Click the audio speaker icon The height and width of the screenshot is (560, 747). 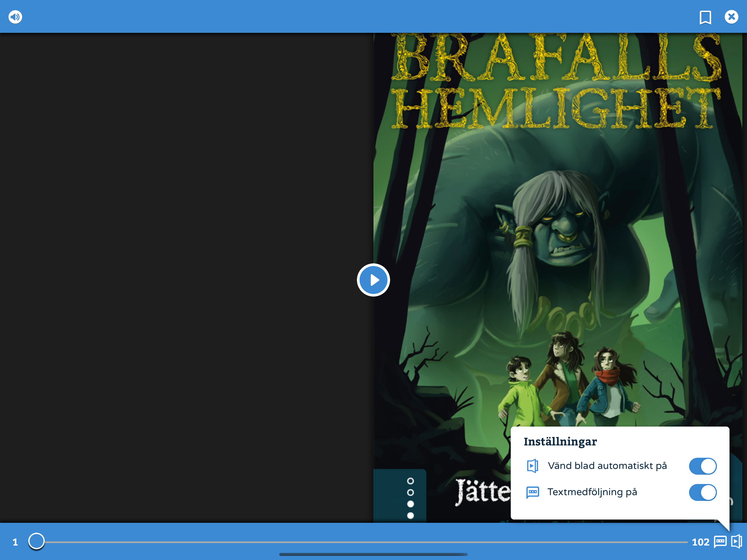pos(15,17)
